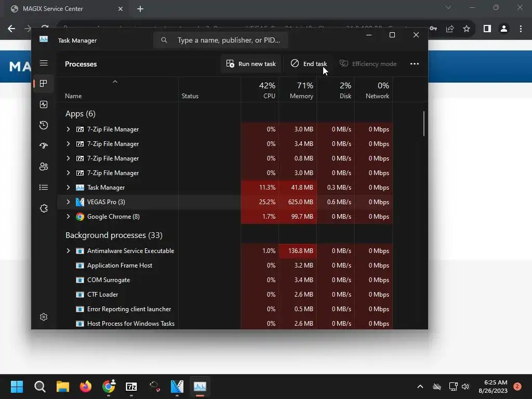Sort processes by the Disk column
Screen dimensions: 532x399
[336, 90]
